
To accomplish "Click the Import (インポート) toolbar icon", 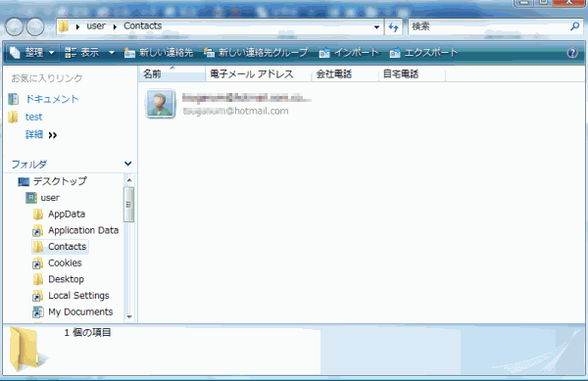I will [324, 53].
